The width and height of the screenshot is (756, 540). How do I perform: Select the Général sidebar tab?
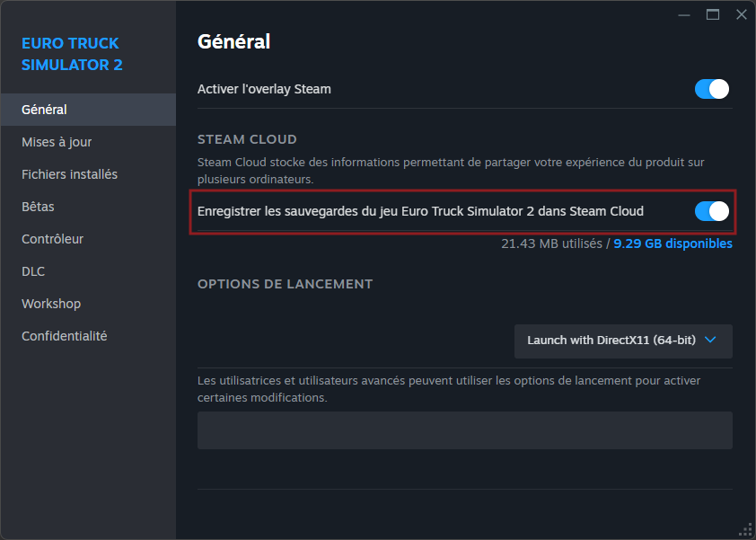88,110
